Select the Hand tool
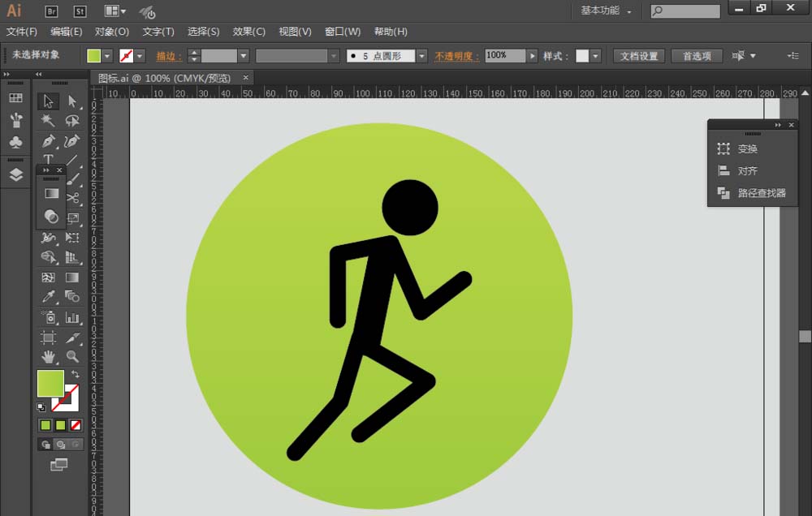812x516 pixels. (x=48, y=357)
